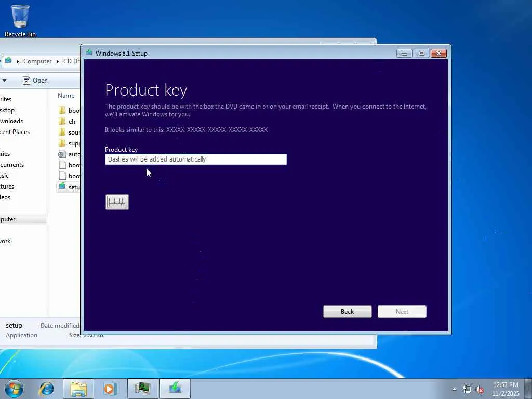This screenshot has width=532, height=399.
Task: Select the setup application file
Action: tap(69, 187)
